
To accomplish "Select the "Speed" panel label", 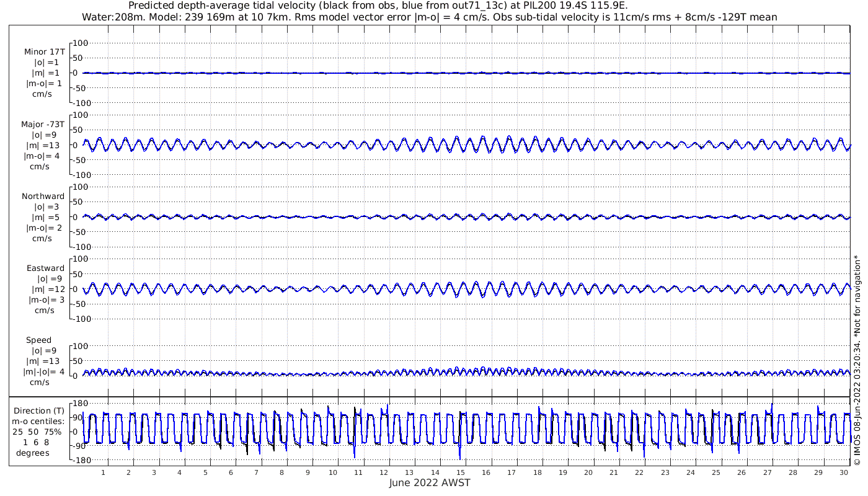I will click(x=38, y=340).
